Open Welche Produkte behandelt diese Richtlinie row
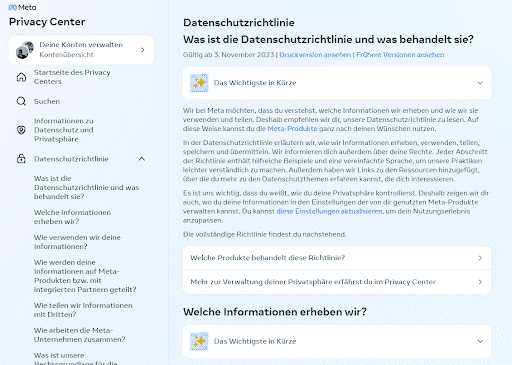This screenshot has width=512, height=365. [337, 258]
